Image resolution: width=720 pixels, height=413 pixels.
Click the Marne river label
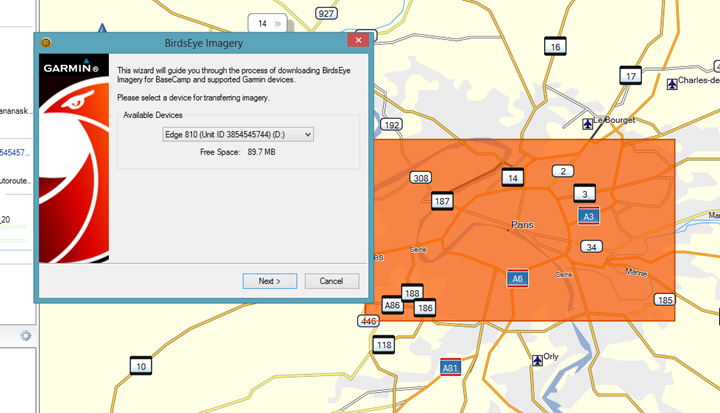[636, 272]
